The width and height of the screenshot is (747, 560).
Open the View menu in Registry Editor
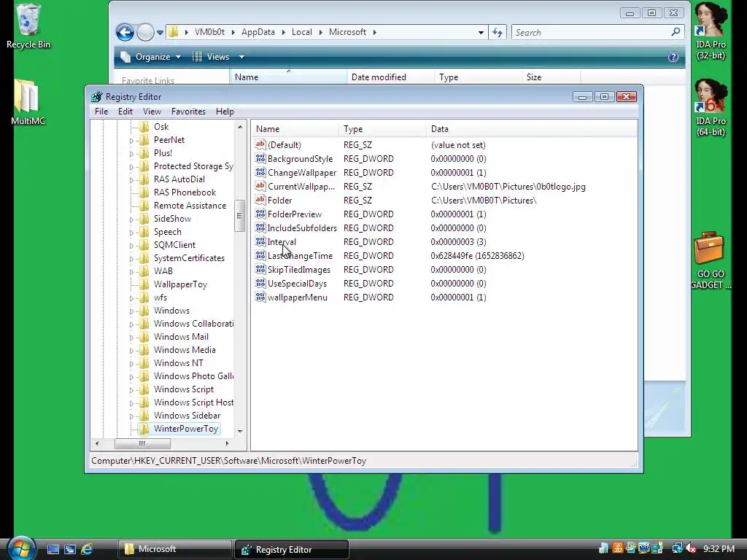point(152,112)
